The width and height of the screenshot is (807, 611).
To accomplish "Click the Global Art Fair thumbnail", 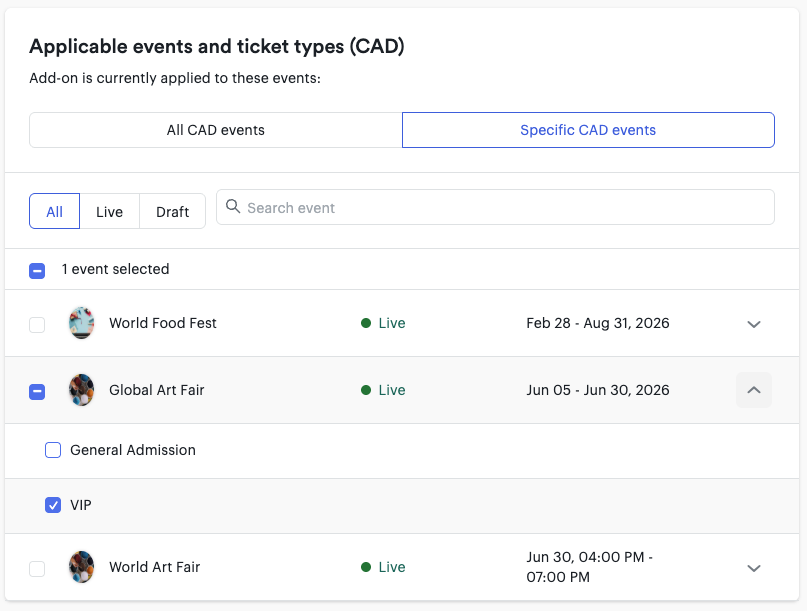I will pos(81,390).
